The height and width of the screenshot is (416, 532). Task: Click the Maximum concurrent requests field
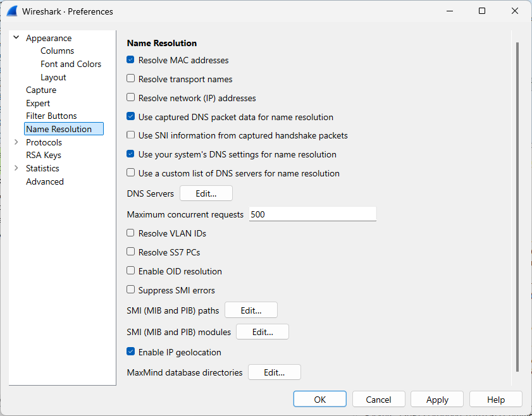point(312,214)
